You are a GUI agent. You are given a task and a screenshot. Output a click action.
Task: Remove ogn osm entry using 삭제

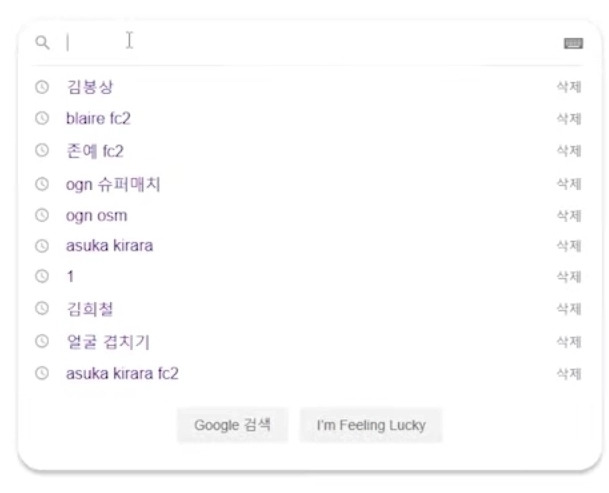pos(568,215)
